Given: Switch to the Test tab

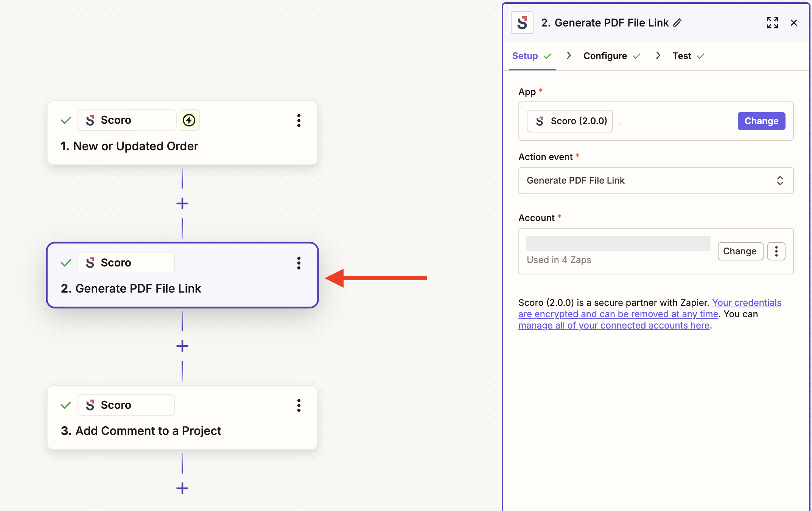Looking at the screenshot, I should [689, 56].
